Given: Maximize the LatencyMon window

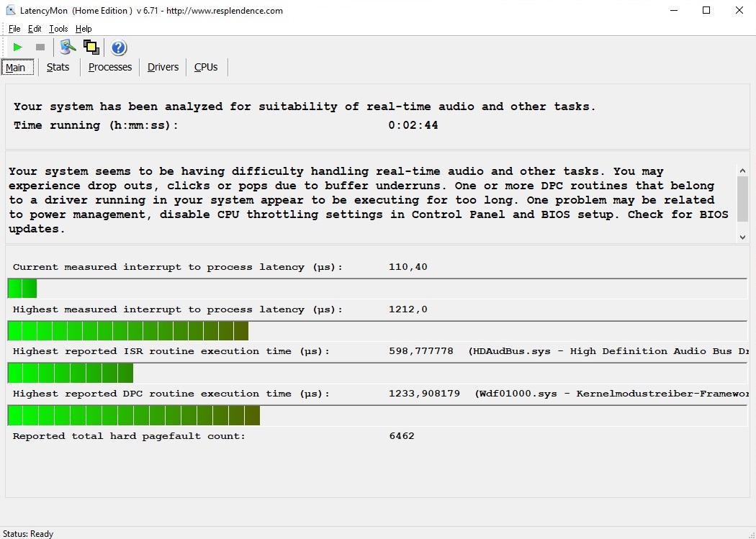Looking at the screenshot, I should click(706, 11).
